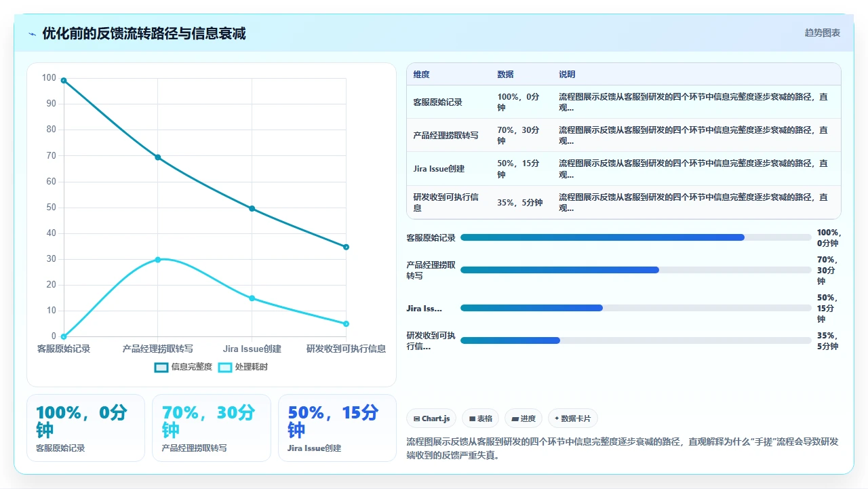Click the 信息完整度 point at 客服原始记录
Image resolution: width=868 pixels, height=489 pixels.
(64, 81)
